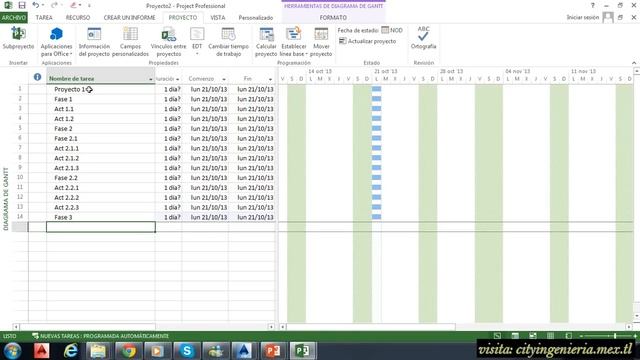Open Cambiar tiempo de trabajo
Image resolution: width=640 pixels, height=360 pixels.
228,42
